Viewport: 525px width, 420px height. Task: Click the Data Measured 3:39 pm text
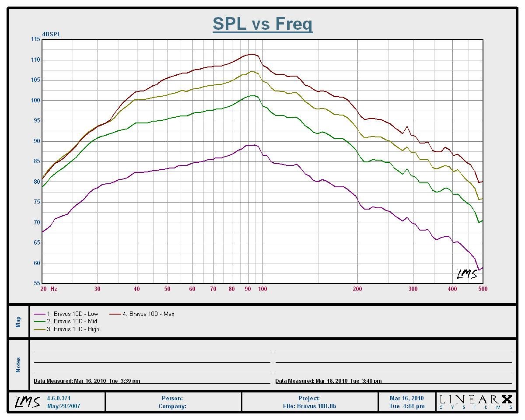tap(87, 381)
